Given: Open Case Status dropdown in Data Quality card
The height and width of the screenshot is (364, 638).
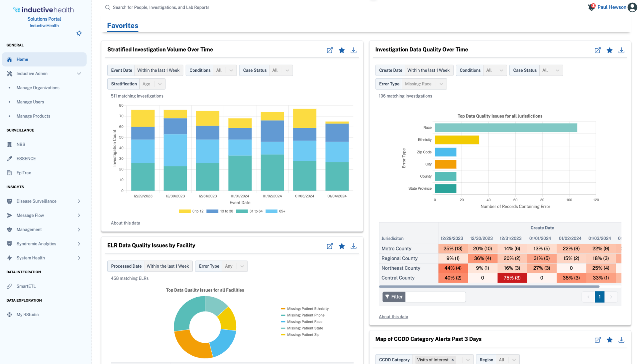Looking at the screenshot, I should 551,70.
